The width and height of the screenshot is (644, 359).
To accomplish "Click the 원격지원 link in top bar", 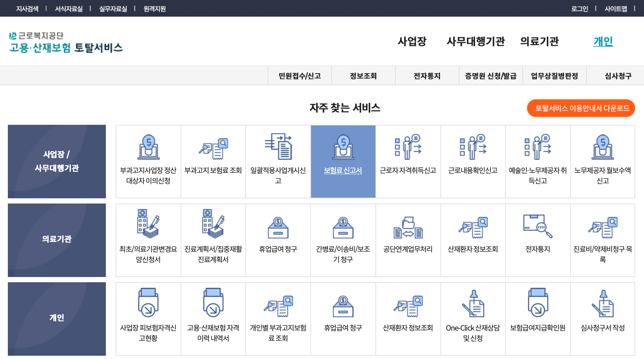I will click(x=154, y=8).
